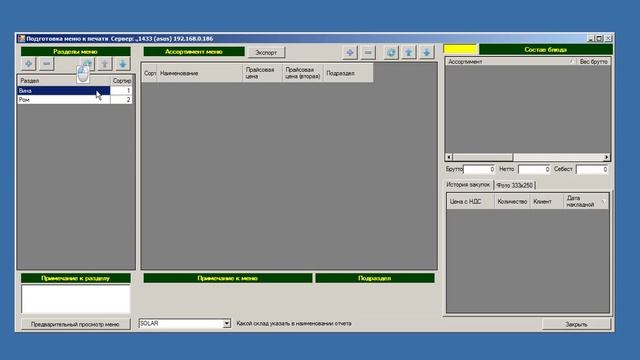Click the Клиент column header
Screen dimensions: 640x360
coord(547,202)
